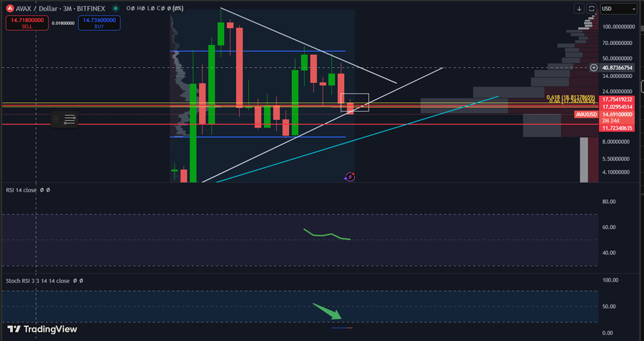Image resolution: width=644 pixels, height=341 pixels.
Task: Click the 0.01800000 spread value
Action: [x=63, y=24]
